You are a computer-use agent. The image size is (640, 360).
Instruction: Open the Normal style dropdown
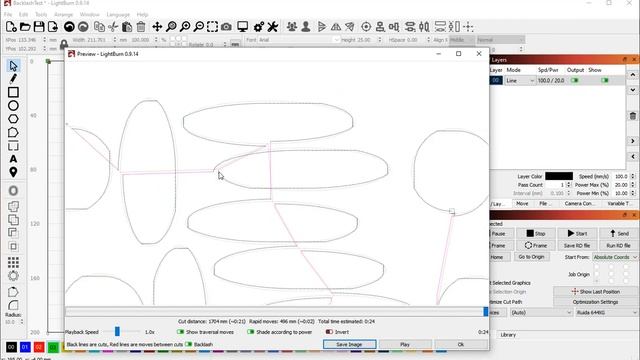[500, 40]
